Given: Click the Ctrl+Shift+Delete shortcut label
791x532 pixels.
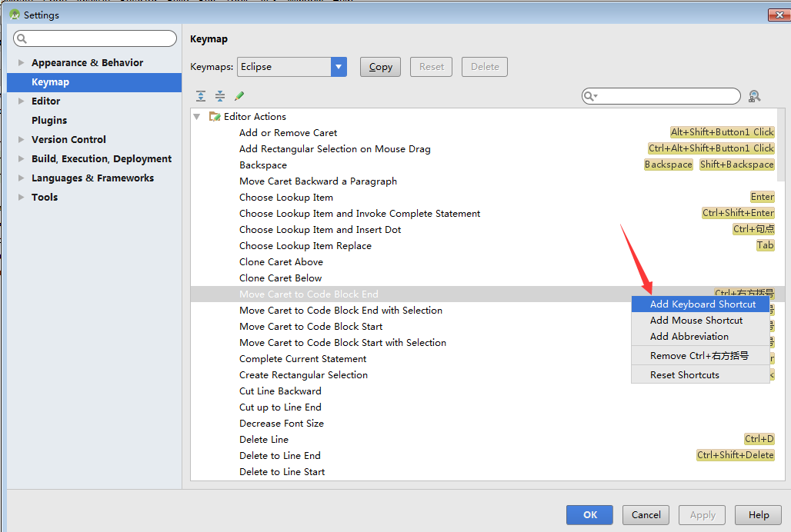Looking at the screenshot, I should click(x=735, y=455).
